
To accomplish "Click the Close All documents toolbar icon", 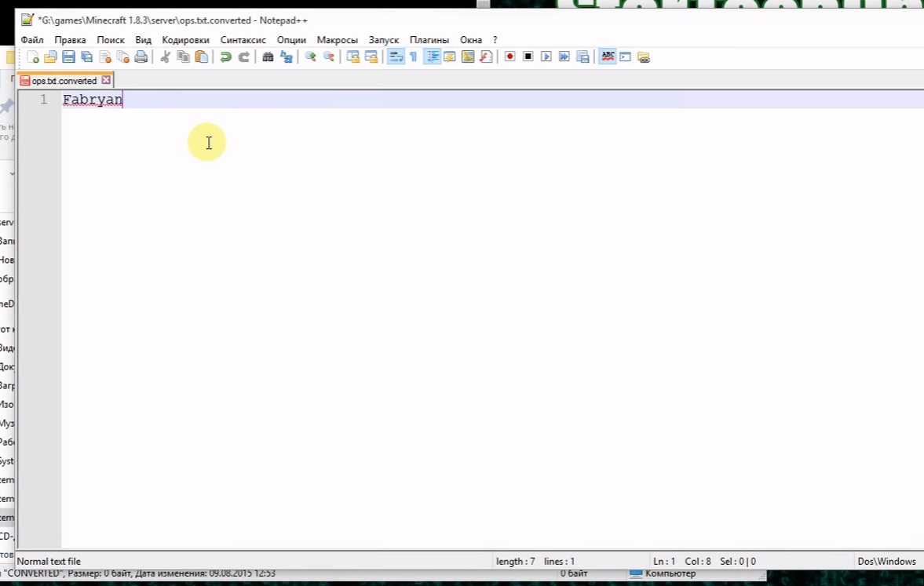I will 122,57.
